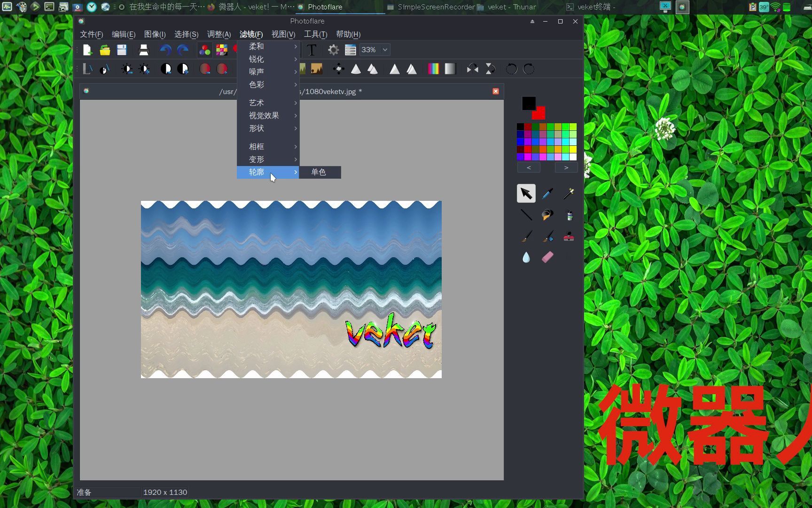The image size is (812, 508).
Task: Pick the white swatch in the palette
Action: coord(573,157)
